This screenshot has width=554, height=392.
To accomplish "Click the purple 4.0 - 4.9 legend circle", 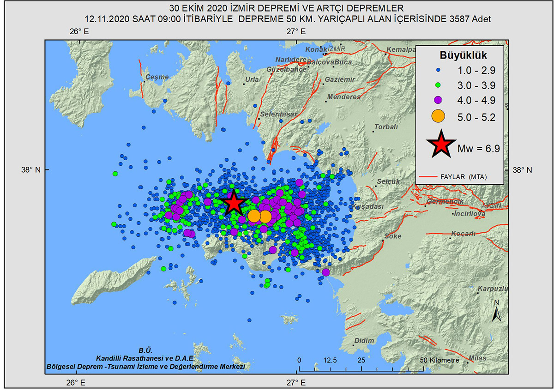I will pos(438,100).
